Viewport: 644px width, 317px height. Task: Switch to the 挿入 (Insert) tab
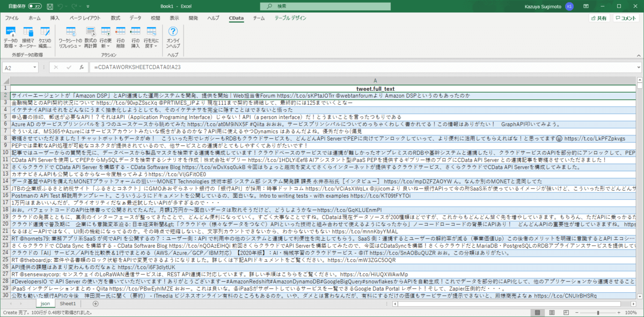click(x=55, y=18)
